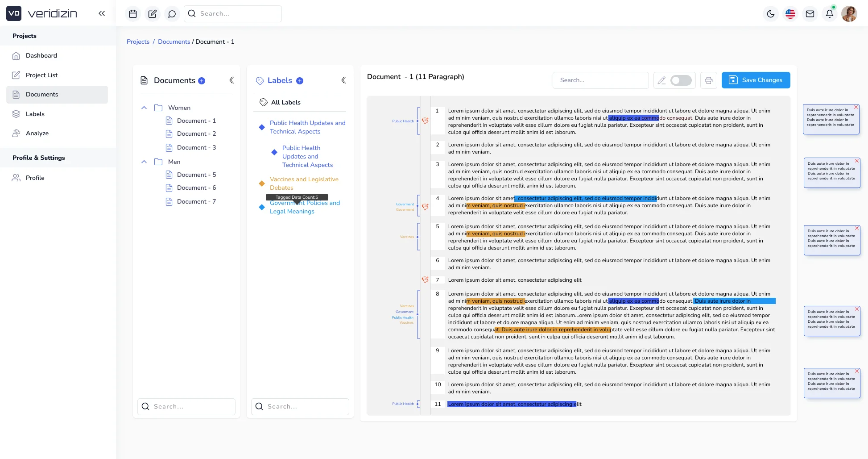This screenshot has height=459, width=868.
Task: Click the document Search field
Action: pyautogui.click(x=600, y=80)
